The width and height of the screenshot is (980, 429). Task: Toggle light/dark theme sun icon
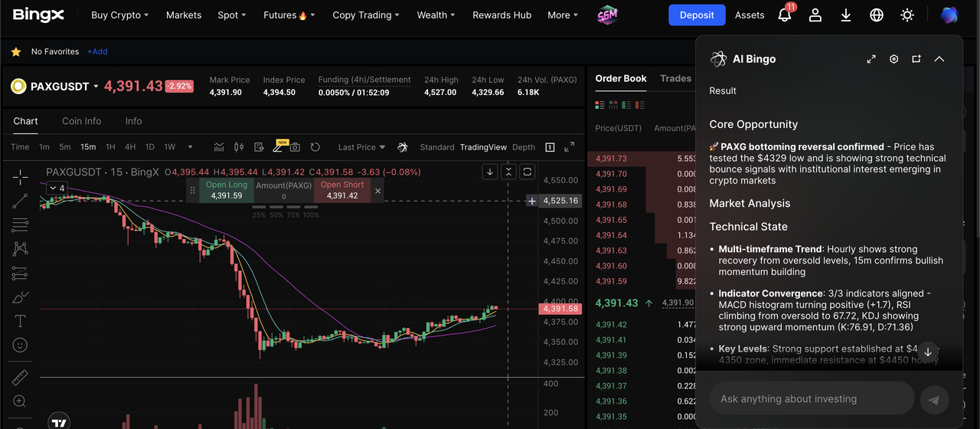tap(907, 15)
